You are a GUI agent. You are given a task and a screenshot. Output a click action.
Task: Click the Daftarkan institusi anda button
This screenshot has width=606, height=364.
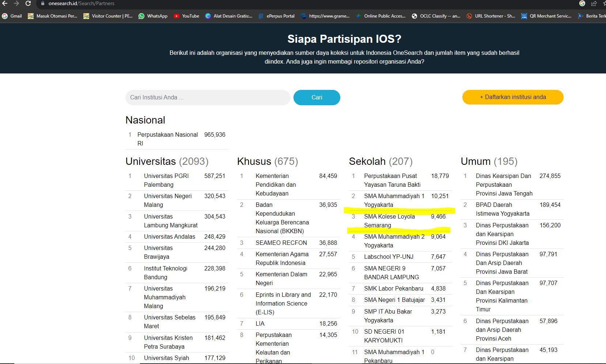(512, 97)
